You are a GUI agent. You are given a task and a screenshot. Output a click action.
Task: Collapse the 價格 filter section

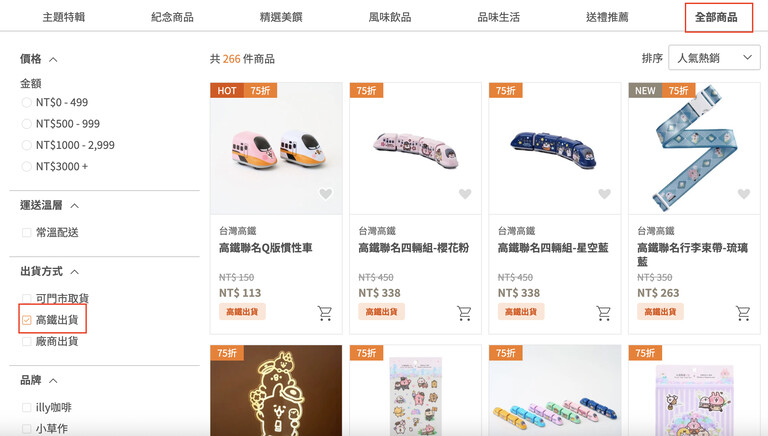[x=53, y=60]
